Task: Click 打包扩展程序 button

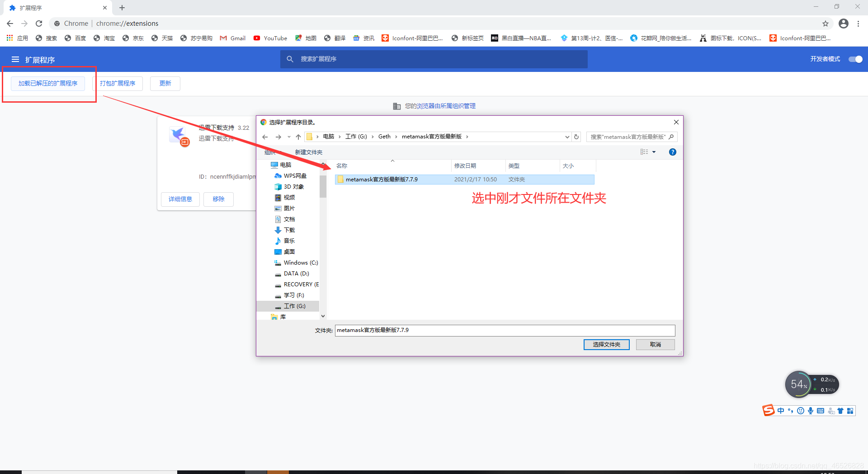Action: [118, 84]
